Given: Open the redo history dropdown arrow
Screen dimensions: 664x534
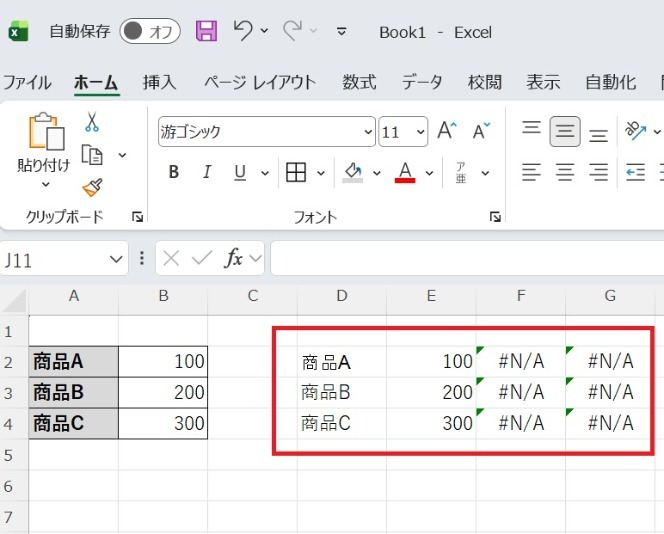Looking at the screenshot, I should 314,31.
